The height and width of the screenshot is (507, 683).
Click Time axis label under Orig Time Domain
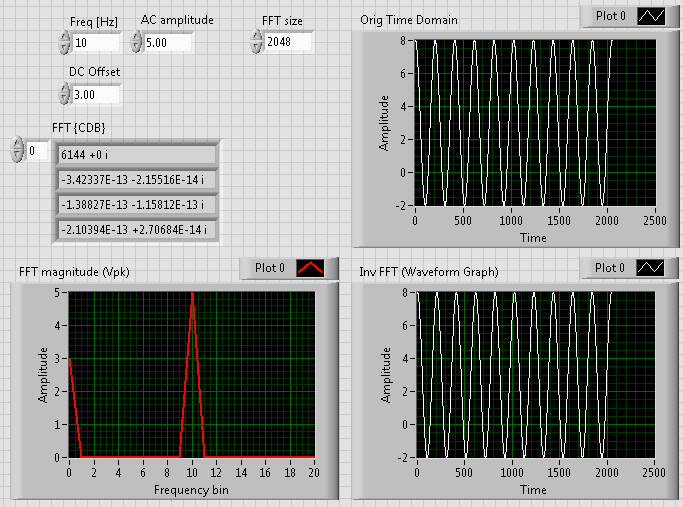533,238
